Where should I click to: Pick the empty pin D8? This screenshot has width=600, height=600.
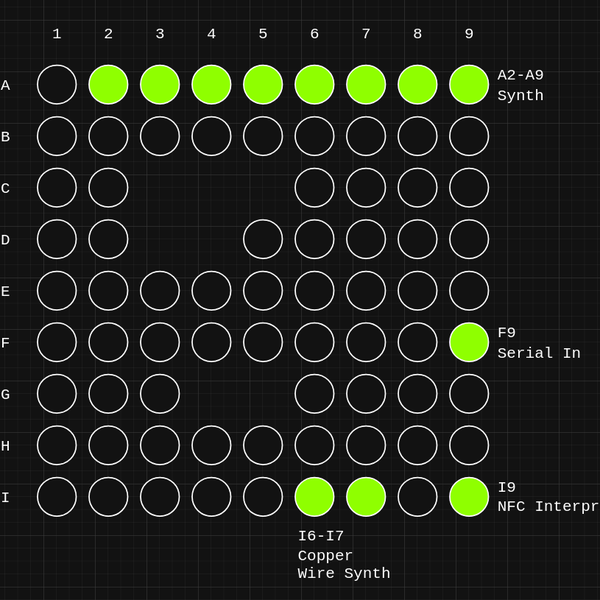point(417,239)
